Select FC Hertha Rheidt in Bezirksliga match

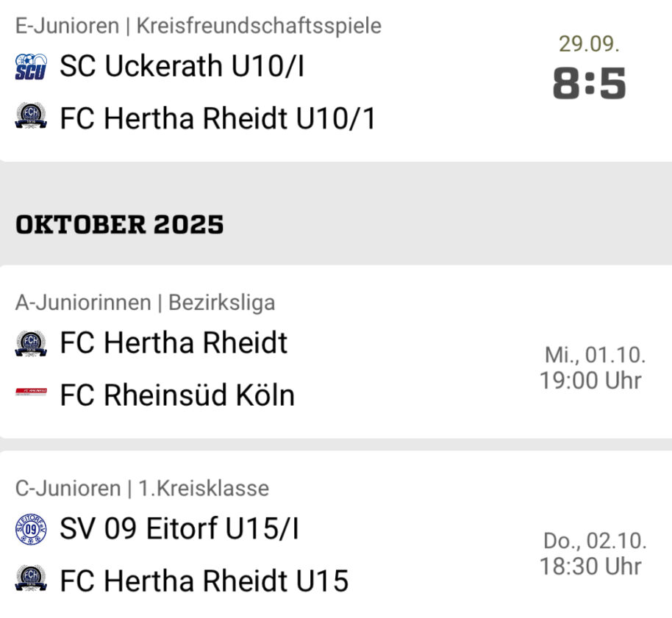pyautogui.click(x=174, y=343)
